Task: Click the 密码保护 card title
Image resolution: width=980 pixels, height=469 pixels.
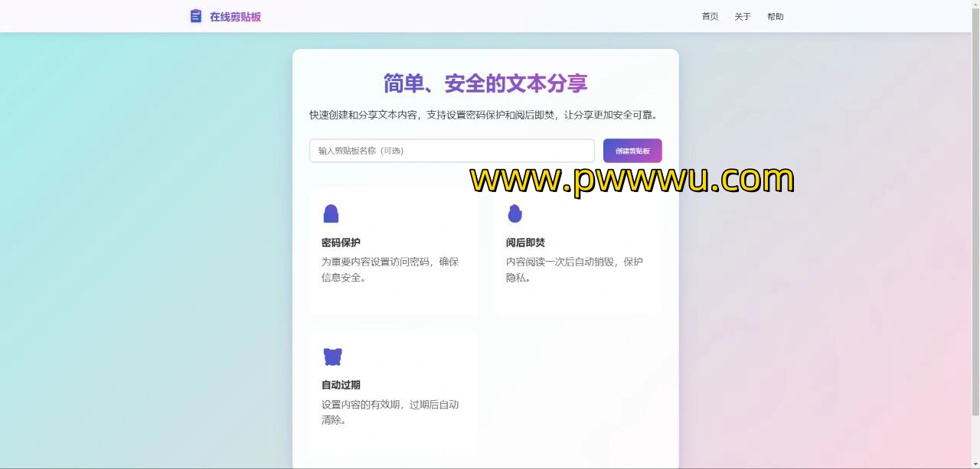Action: (341, 243)
